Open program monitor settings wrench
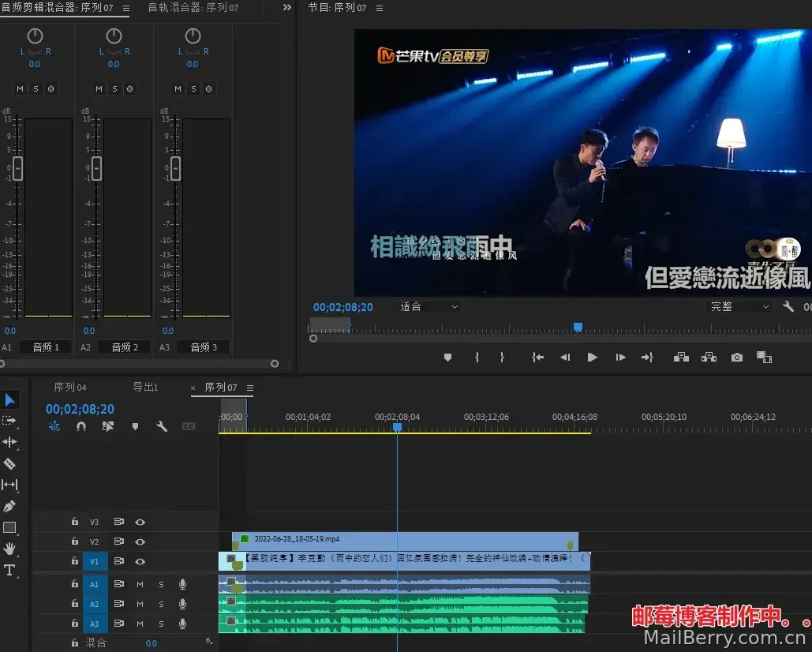The height and width of the screenshot is (652, 812). pyautogui.click(x=788, y=306)
